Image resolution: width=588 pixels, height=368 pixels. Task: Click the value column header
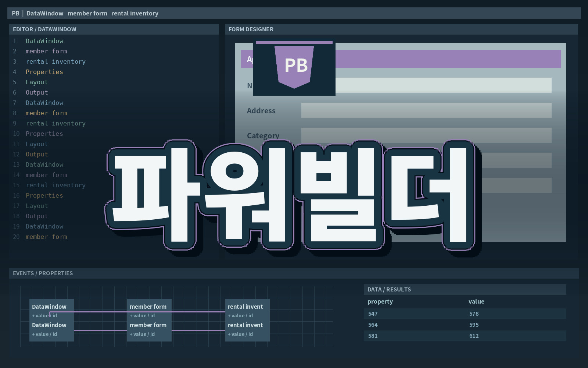476,301
